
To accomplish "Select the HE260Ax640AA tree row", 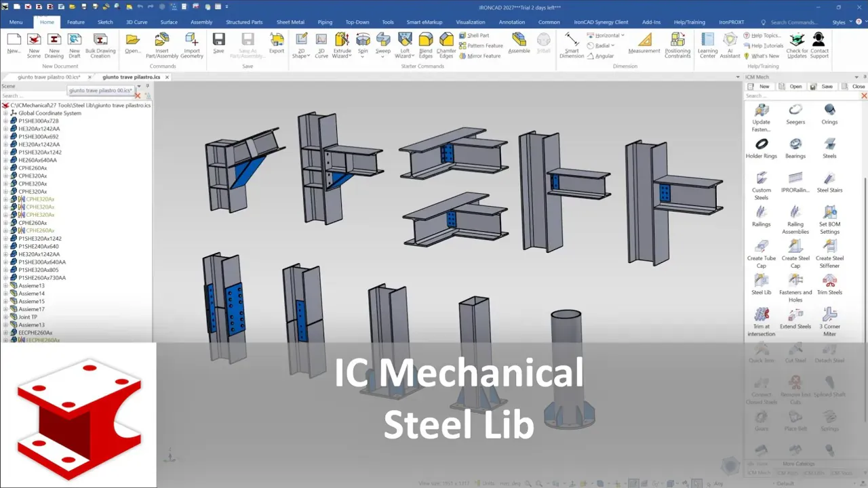I will click(x=37, y=161).
